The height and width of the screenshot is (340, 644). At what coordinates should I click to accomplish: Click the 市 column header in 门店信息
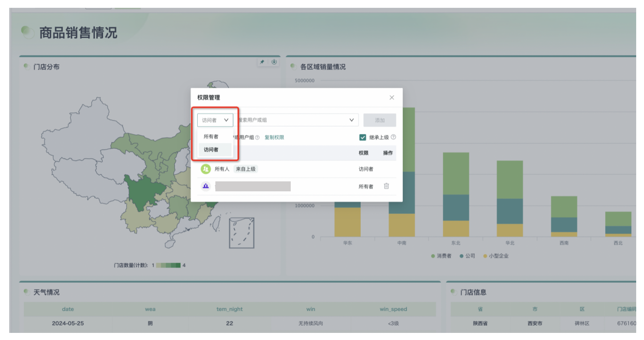(x=535, y=309)
